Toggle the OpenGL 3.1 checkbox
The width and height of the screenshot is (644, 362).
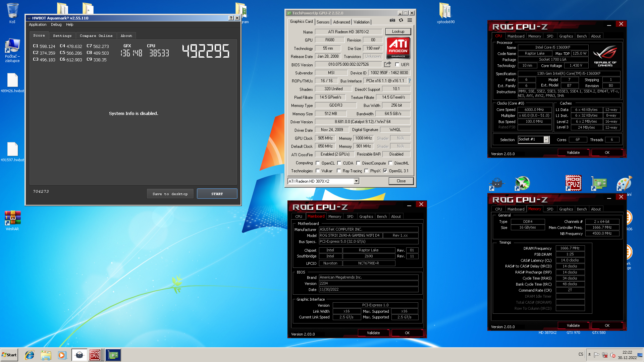[x=385, y=171]
